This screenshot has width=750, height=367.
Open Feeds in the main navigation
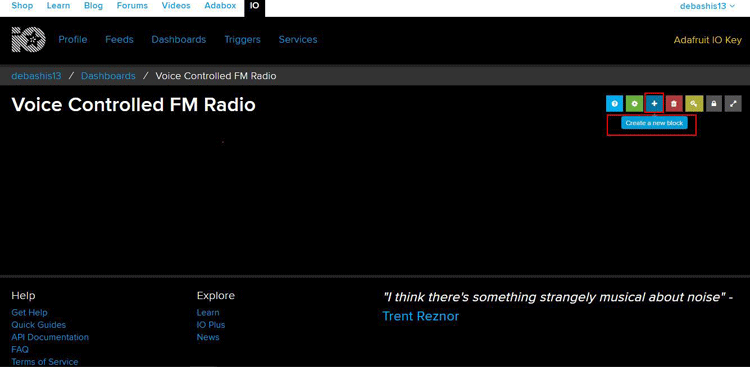[119, 40]
